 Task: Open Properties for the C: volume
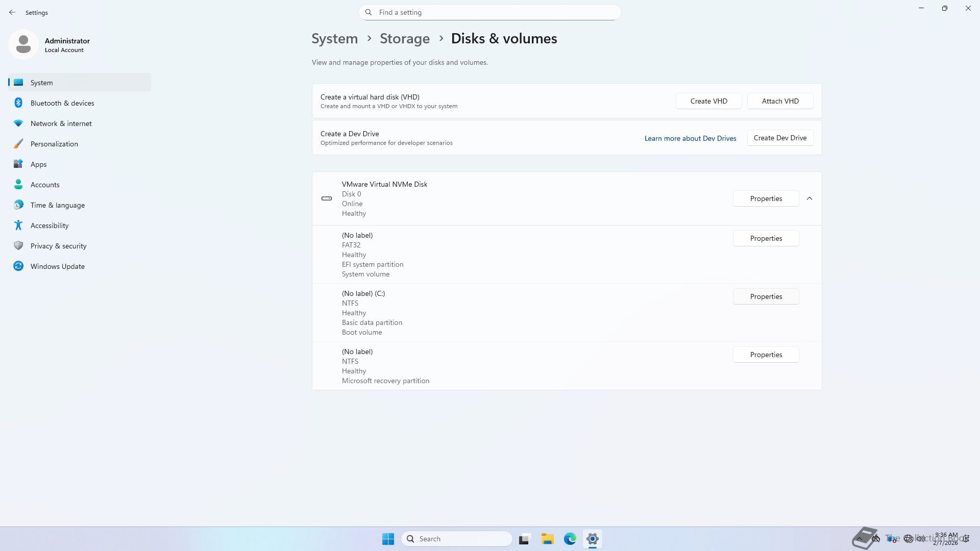[x=766, y=296]
